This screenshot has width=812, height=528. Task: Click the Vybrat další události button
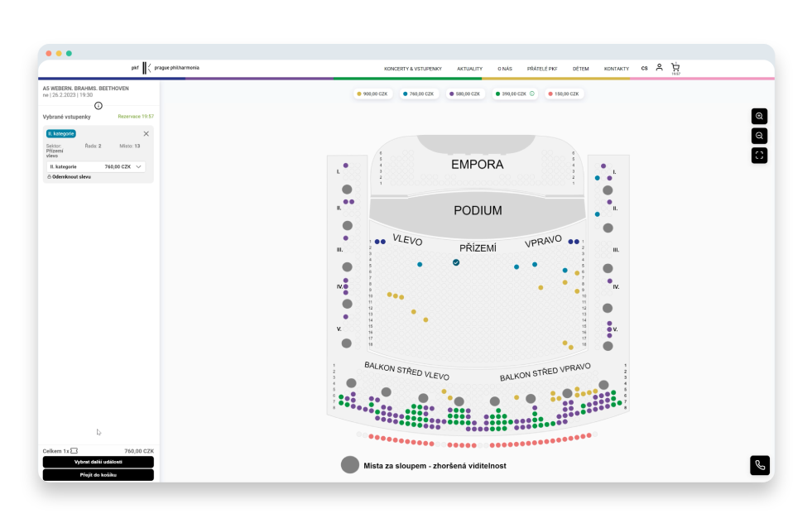pos(98,463)
